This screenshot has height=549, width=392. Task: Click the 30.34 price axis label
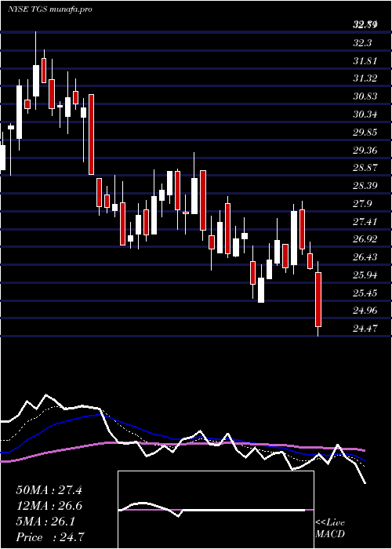point(365,115)
